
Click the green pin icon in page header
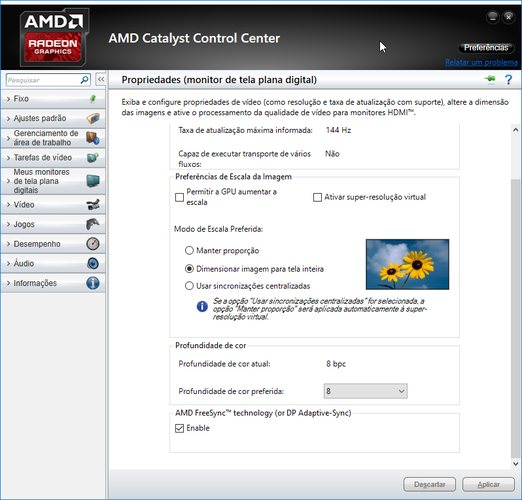click(490, 79)
